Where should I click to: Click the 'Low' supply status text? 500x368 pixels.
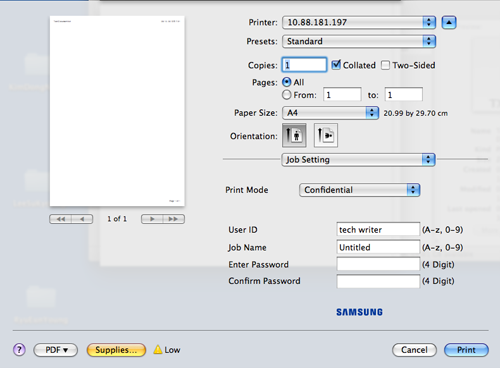tap(172, 350)
